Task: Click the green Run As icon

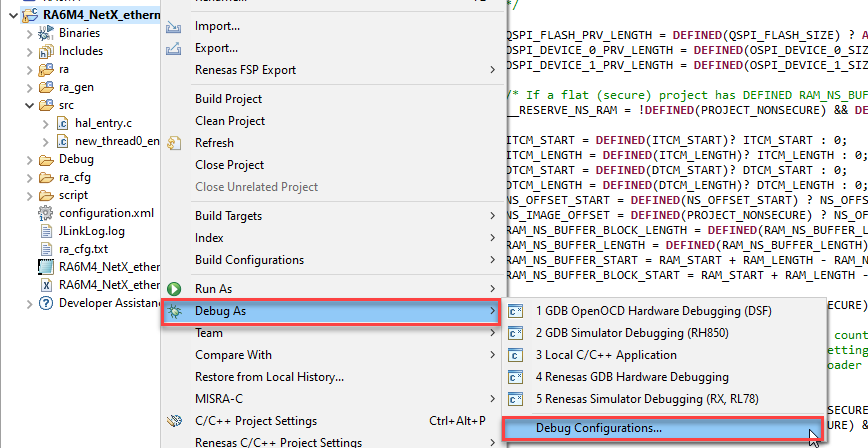Action: tap(174, 288)
